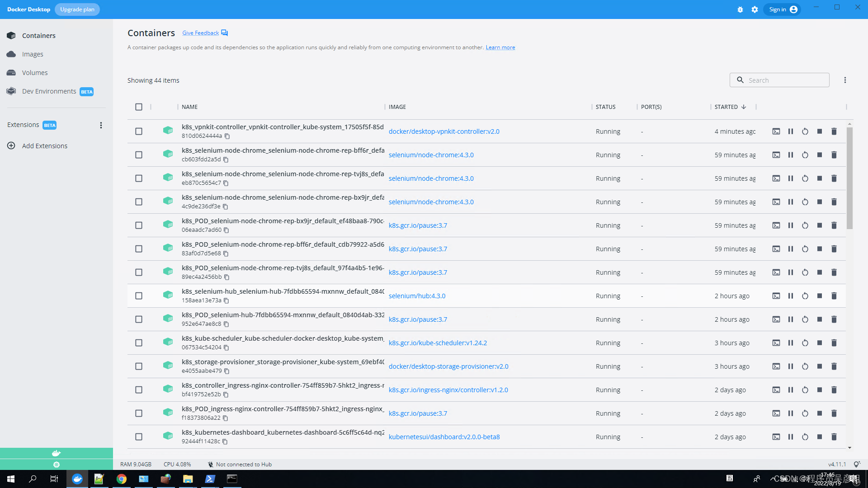Screen dimensions: 868x488
Task: Open docker/desktop-vpnkit-controller:v2.0 image link
Action: point(444,131)
